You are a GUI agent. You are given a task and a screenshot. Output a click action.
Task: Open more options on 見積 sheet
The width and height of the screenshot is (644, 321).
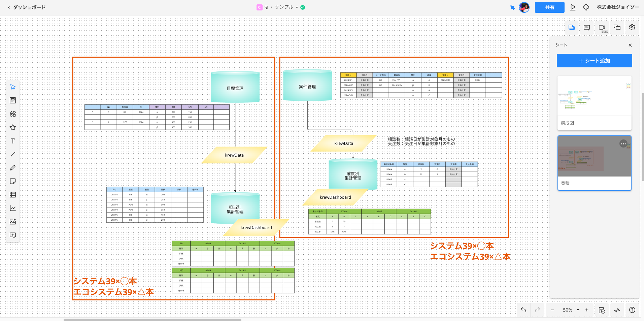click(623, 144)
